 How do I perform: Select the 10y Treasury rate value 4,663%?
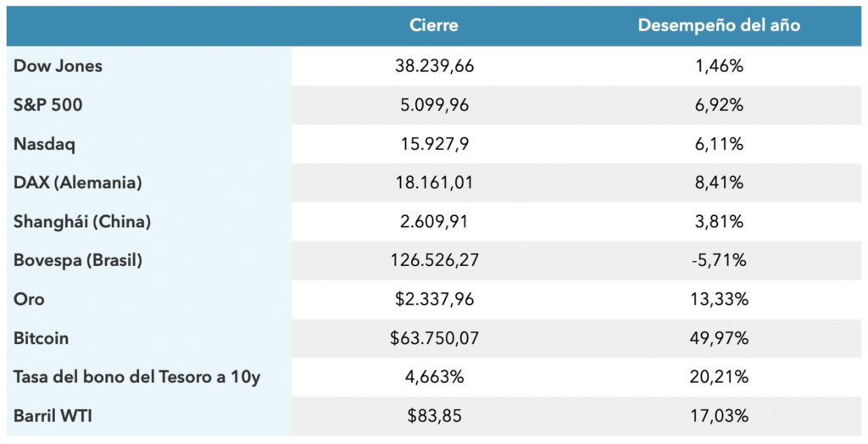pyautogui.click(x=434, y=378)
